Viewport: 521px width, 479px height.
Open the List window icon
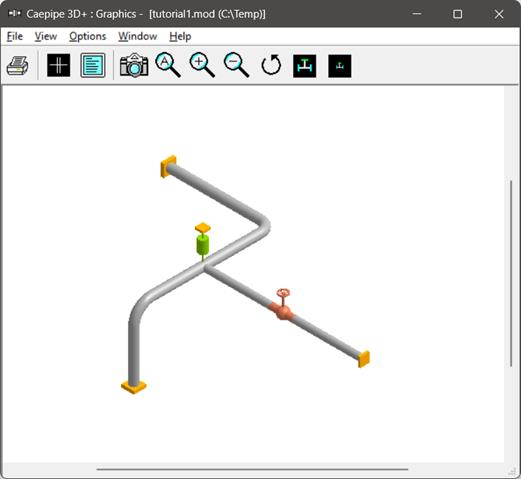[x=93, y=65]
